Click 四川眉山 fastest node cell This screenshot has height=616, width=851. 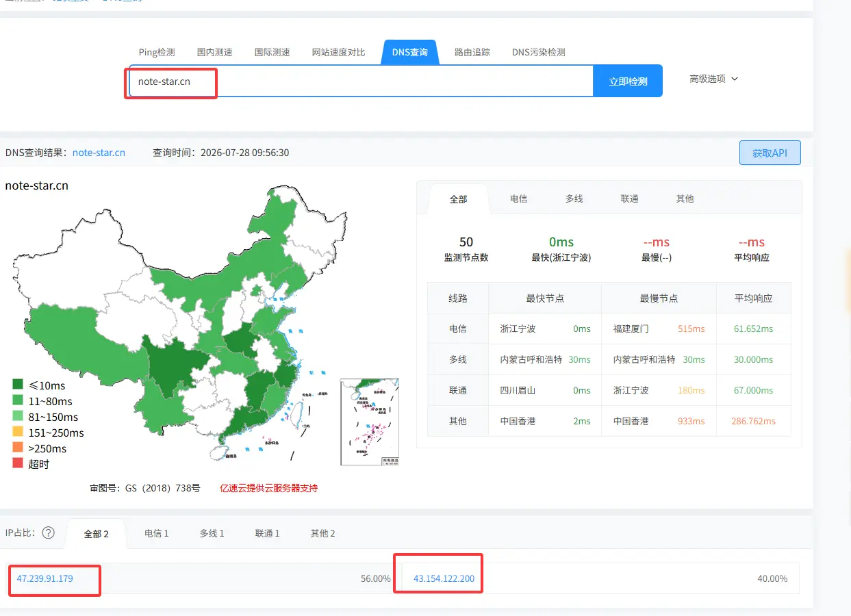(519, 390)
